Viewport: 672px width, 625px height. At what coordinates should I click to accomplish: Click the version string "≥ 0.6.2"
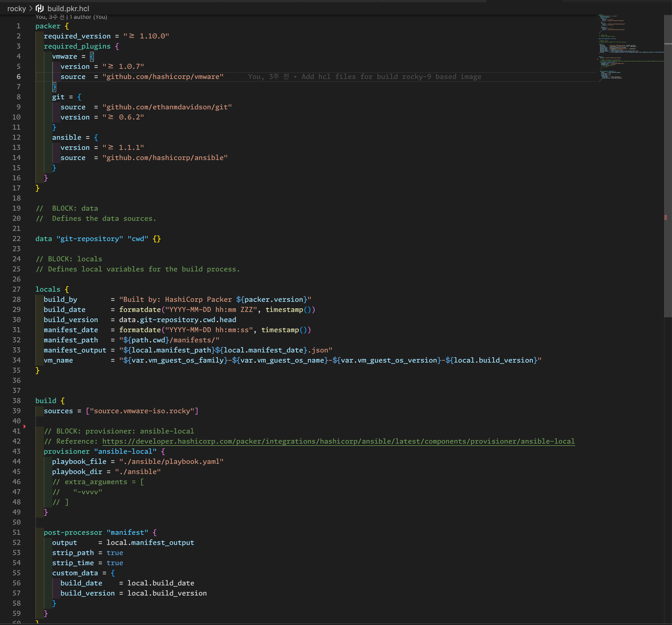(x=123, y=117)
